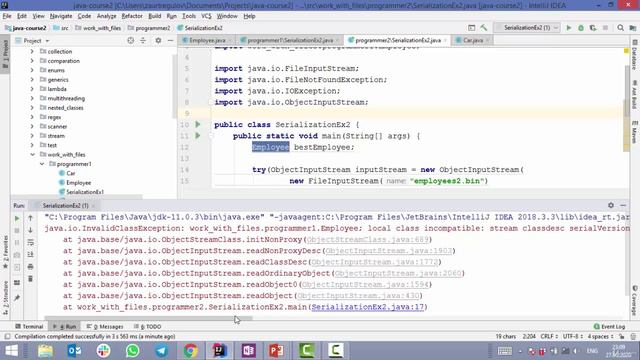Open the 0: Messages tool window
This screenshot has width=640, height=360.
pyautogui.click(x=105, y=327)
